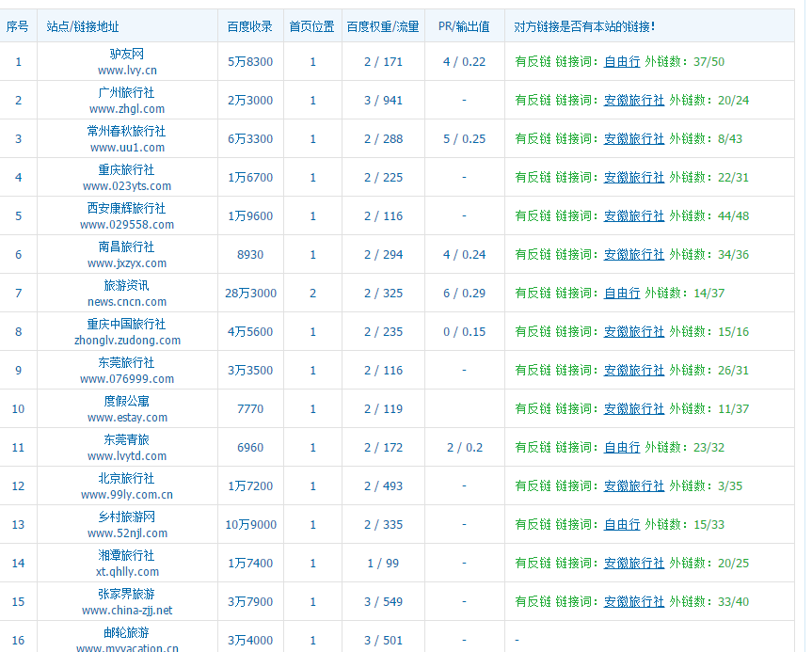Click the PR/输出值 column header

tap(464, 27)
